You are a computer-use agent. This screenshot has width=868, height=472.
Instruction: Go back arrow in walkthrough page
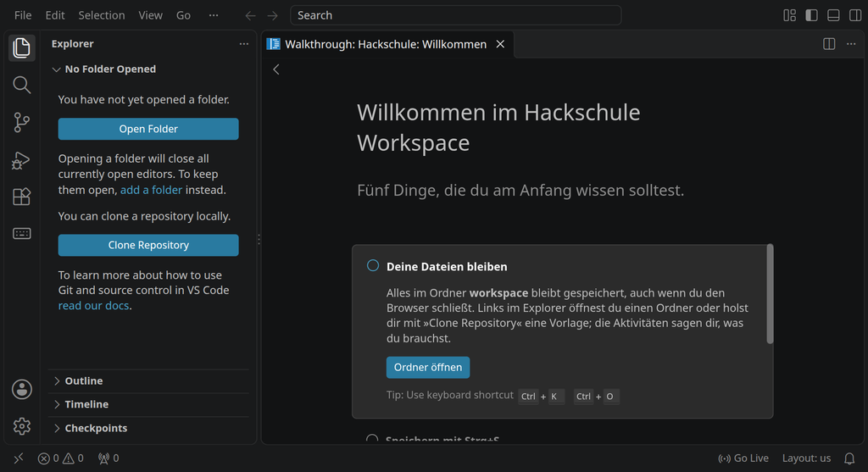275,69
